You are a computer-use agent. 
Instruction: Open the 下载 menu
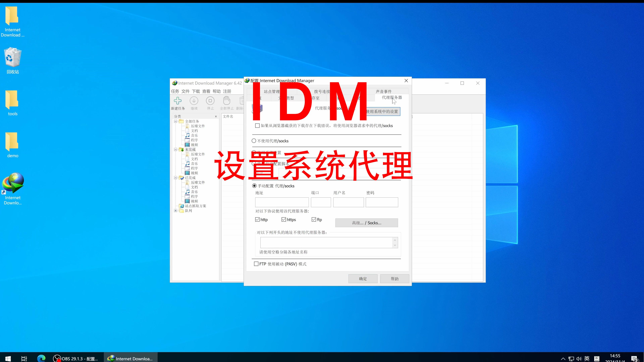click(x=196, y=91)
